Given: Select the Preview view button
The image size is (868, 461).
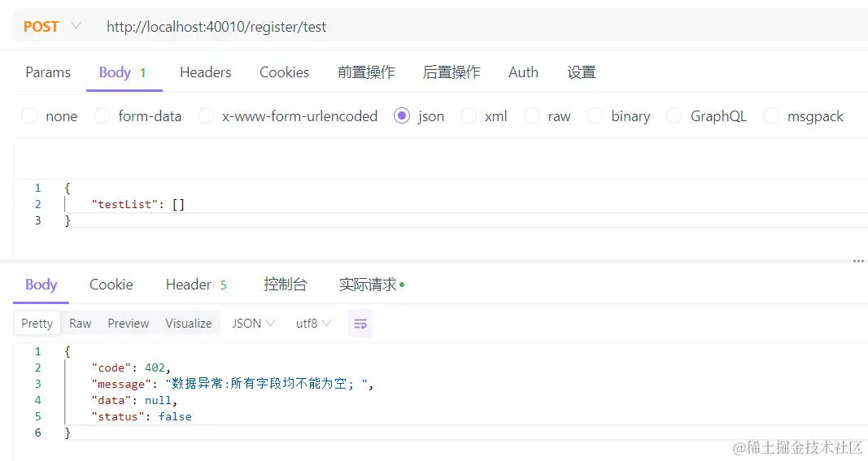Looking at the screenshot, I should [x=129, y=324].
